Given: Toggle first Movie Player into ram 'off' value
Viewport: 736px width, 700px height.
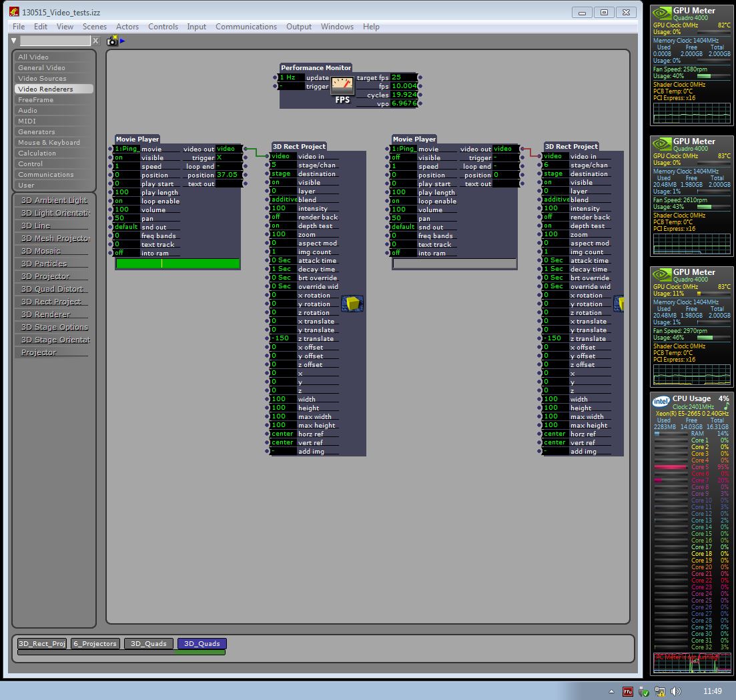Looking at the screenshot, I should tap(127, 253).
